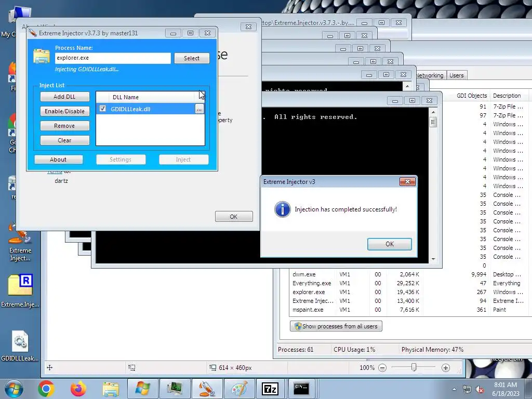Viewport: 532px width, 399px height.
Task: Open Google Chrome from the taskbar
Action: coord(46,389)
